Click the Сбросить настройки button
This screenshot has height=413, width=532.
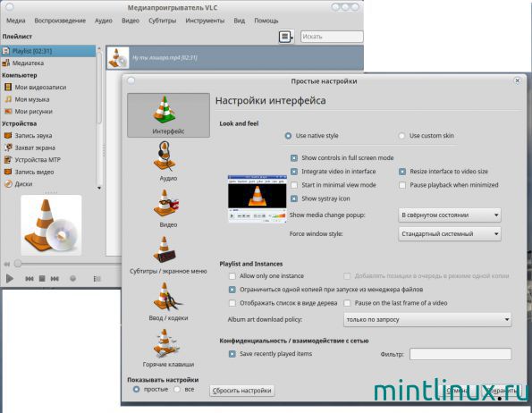pyautogui.click(x=242, y=391)
